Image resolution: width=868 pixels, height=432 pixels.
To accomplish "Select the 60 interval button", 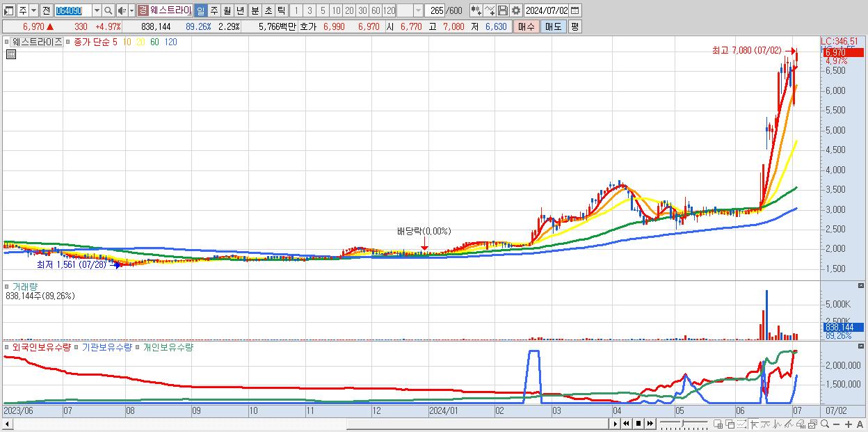I will 376,10.
